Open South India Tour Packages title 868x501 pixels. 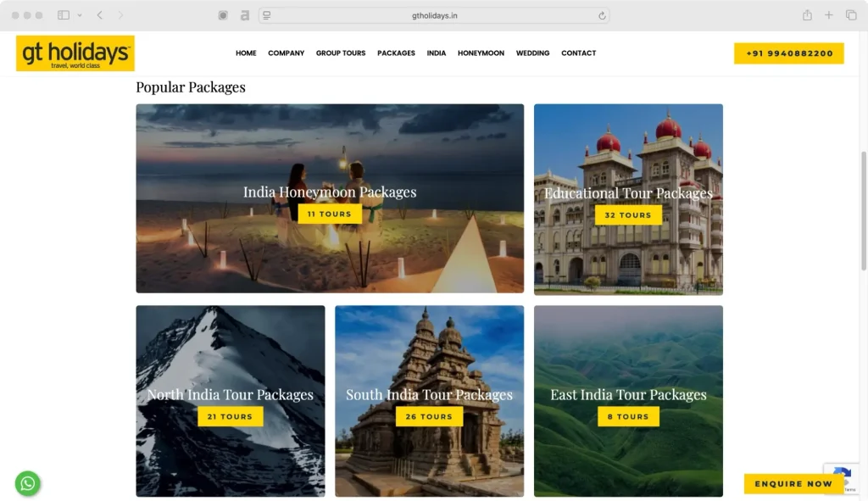(x=429, y=395)
